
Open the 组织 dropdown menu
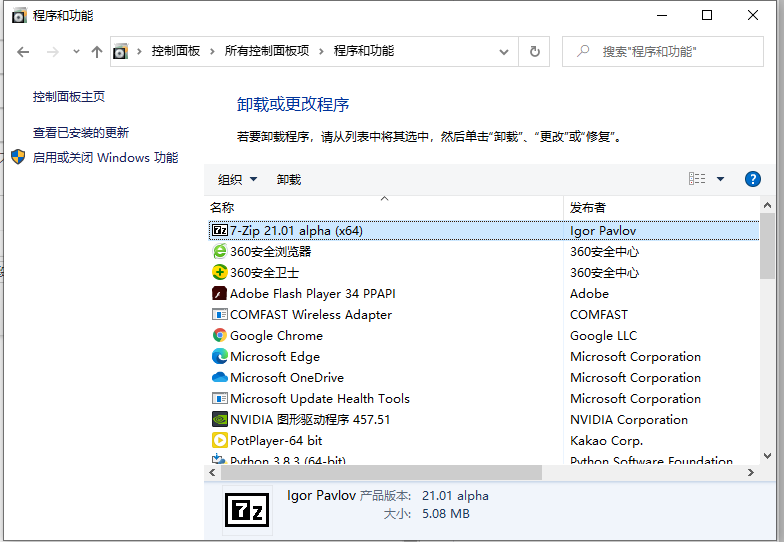[237, 180]
